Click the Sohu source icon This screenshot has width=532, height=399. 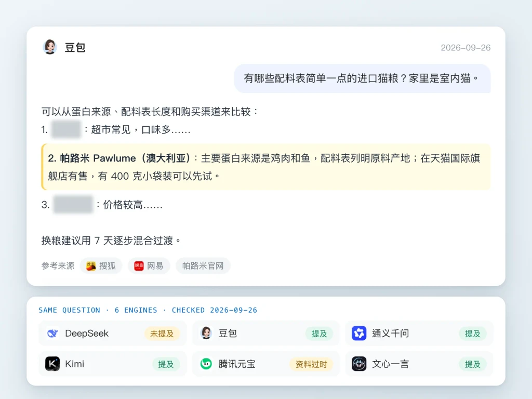pyautogui.click(x=91, y=266)
